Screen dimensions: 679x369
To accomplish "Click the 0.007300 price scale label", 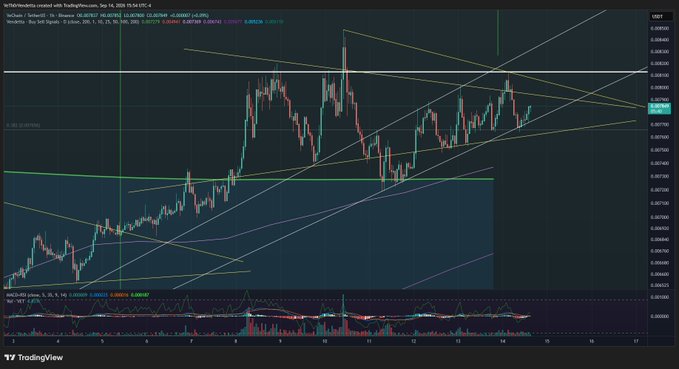I will pyautogui.click(x=660, y=177).
